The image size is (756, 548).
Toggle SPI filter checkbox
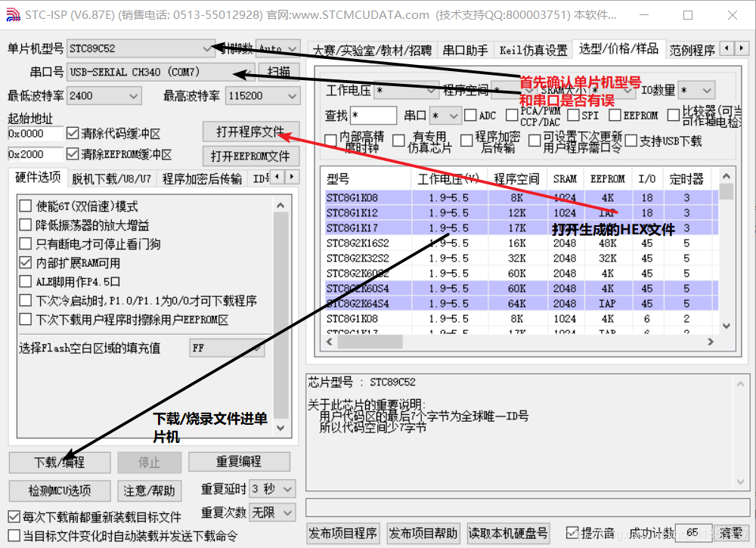tap(573, 115)
